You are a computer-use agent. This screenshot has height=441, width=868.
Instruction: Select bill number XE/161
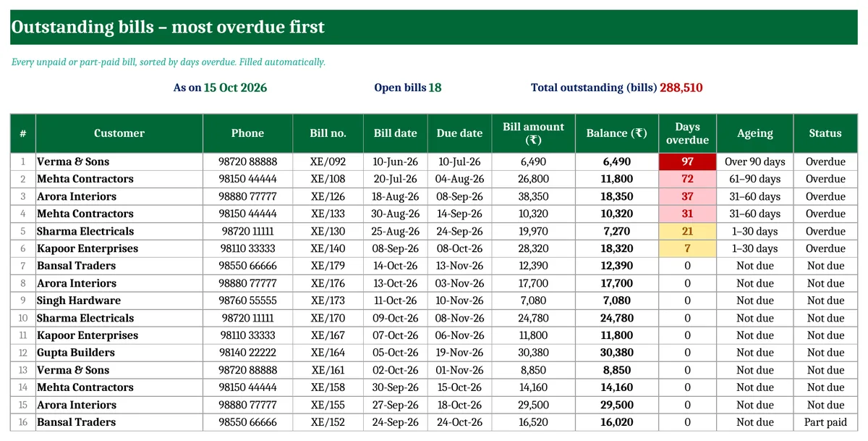(x=328, y=370)
